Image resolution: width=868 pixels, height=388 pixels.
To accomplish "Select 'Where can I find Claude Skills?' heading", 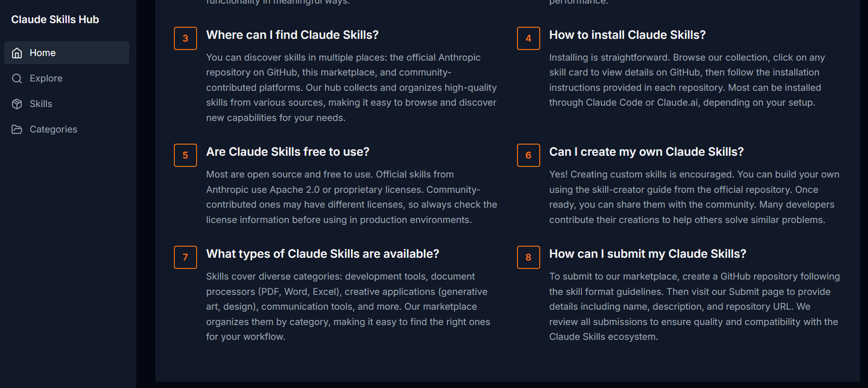I will (x=292, y=35).
